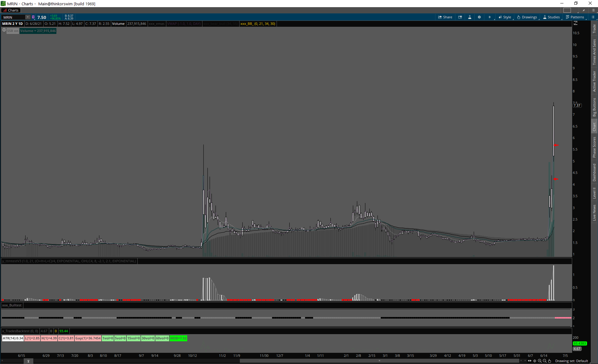
Task: Open the Patterns button
Action: click(575, 17)
